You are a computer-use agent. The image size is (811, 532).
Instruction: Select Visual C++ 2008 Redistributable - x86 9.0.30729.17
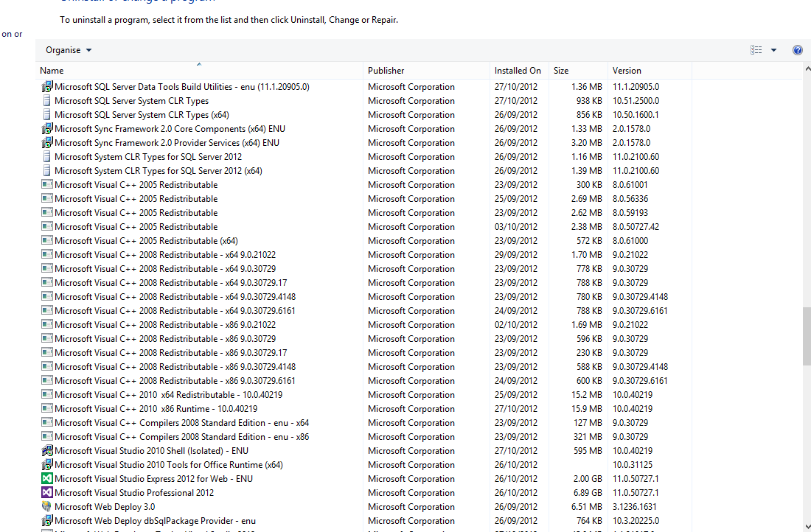tap(171, 353)
